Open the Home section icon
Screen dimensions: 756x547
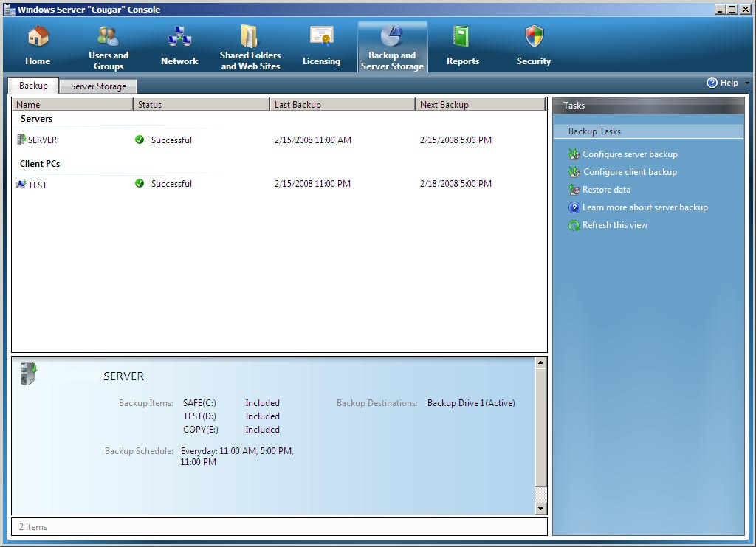coord(38,37)
